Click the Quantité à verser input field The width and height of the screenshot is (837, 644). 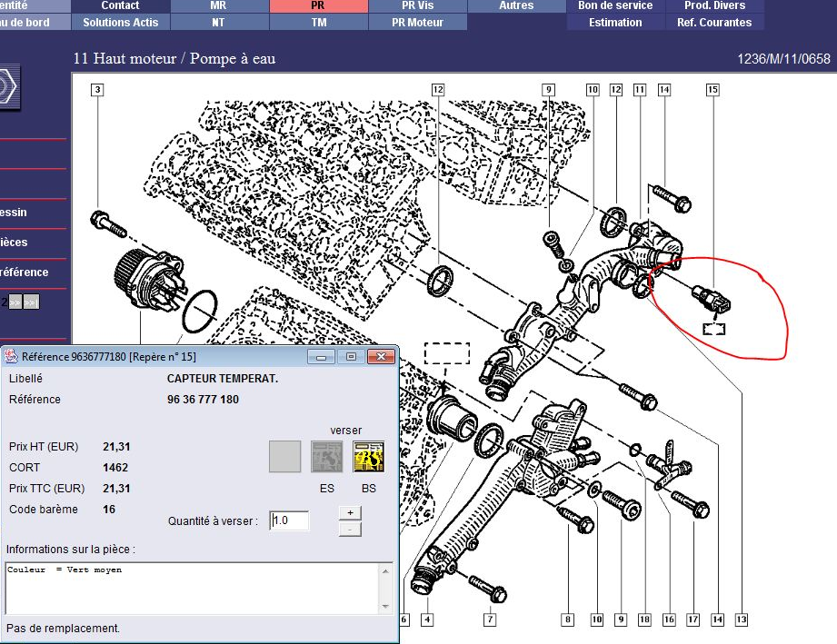(x=289, y=520)
